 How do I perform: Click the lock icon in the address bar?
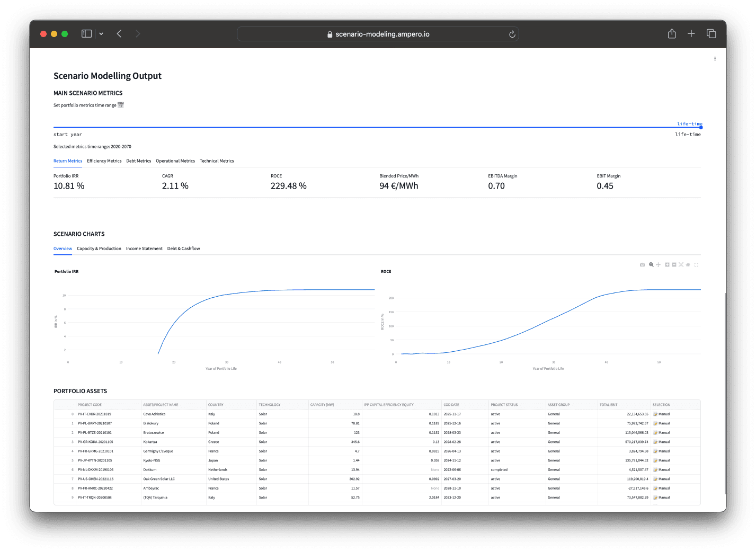pyautogui.click(x=330, y=34)
